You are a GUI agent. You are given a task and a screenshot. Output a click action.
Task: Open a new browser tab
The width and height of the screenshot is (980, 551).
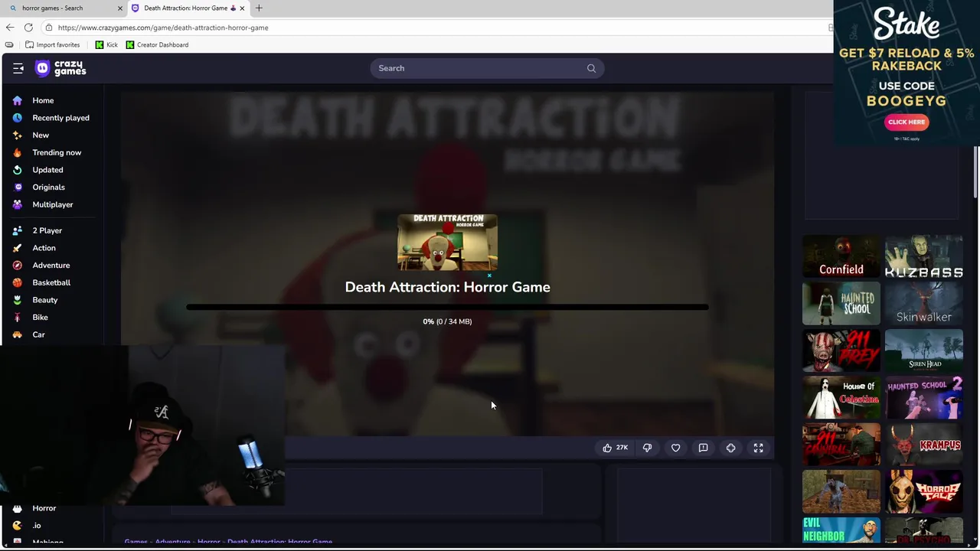[259, 8]
